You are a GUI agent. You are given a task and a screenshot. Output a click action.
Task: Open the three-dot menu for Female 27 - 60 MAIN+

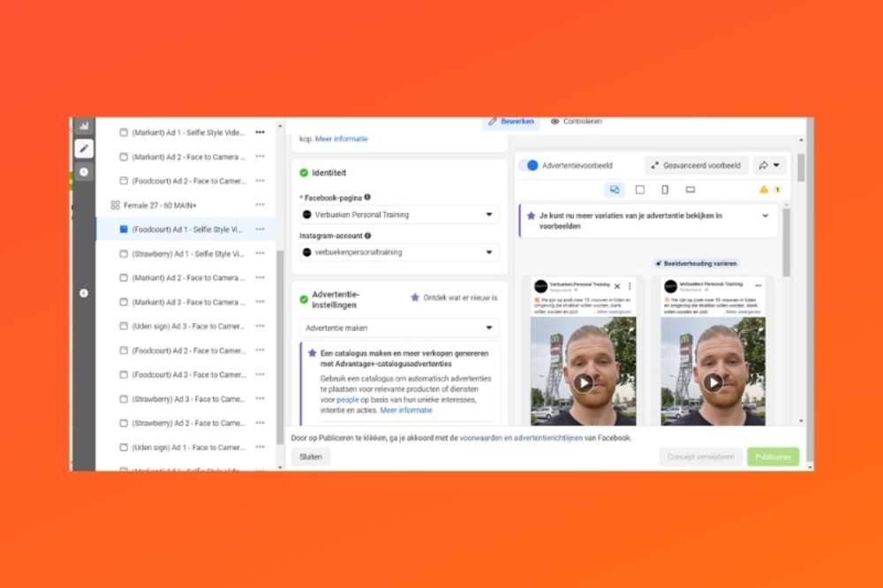coord(260,205)
